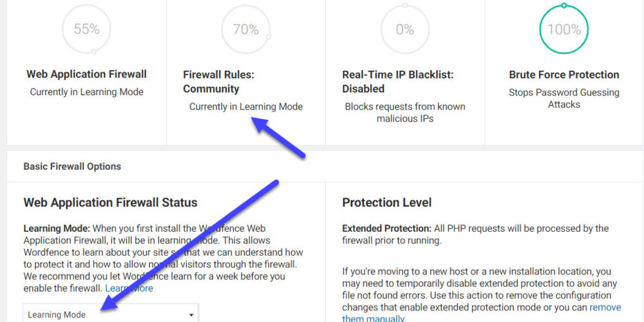Click the 70% Firewall Rules progress circle
The height and width of the screenshot is (322, 644).
click(245, 29)
